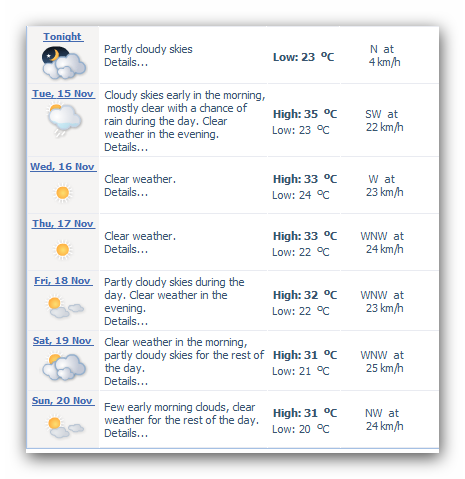The width and height of the screenshot is (465, 479).
Task: Click the Tonight moon and clouds icon
Action: 64,63
